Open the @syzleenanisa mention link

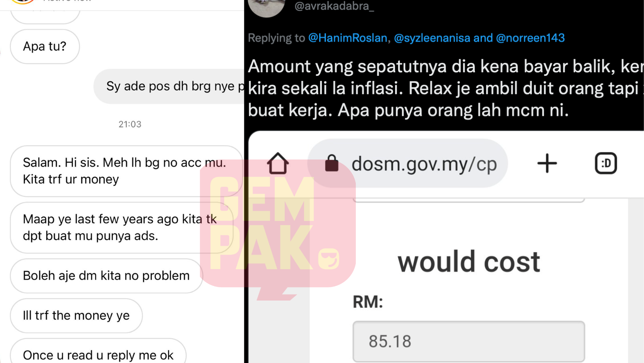[x=432, y=38]
